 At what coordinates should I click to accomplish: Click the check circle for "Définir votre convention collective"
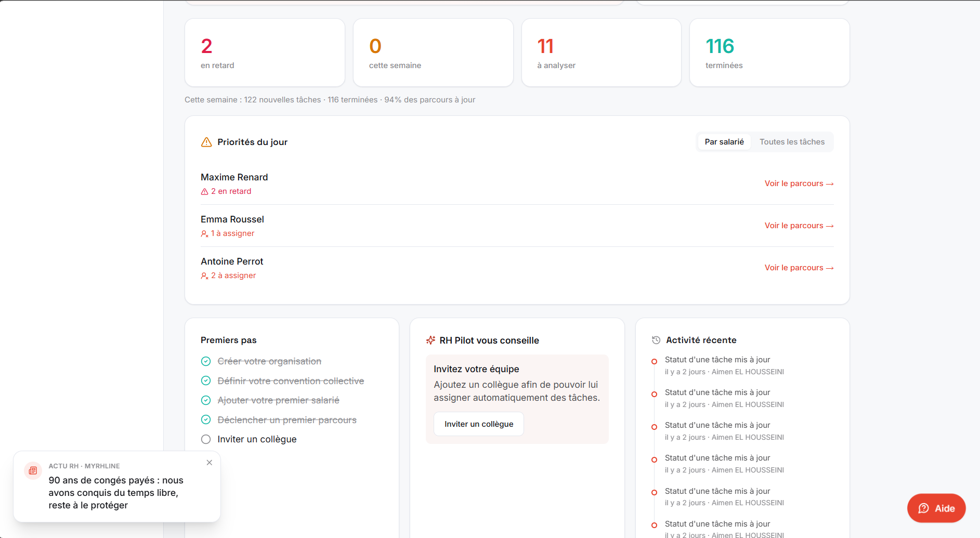(x=206, y=381)
